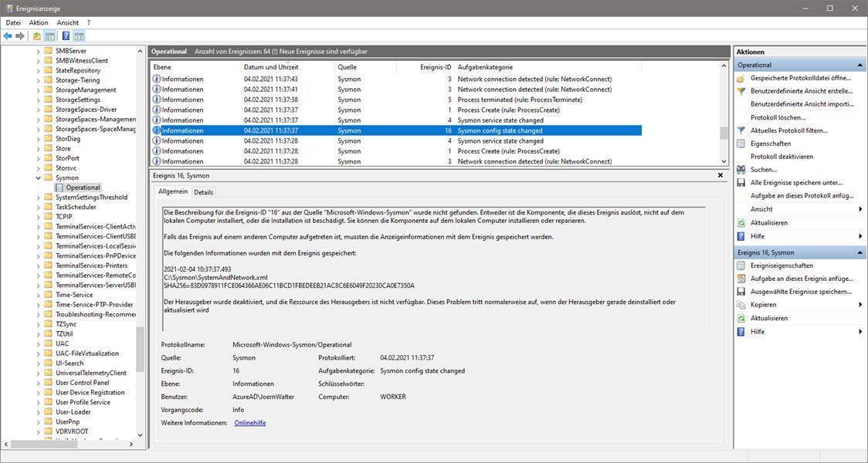Viewport: 868px width, 463px height.
Task: Click the binoculars icon next to Suchen
Action: [x=741, y=170]
